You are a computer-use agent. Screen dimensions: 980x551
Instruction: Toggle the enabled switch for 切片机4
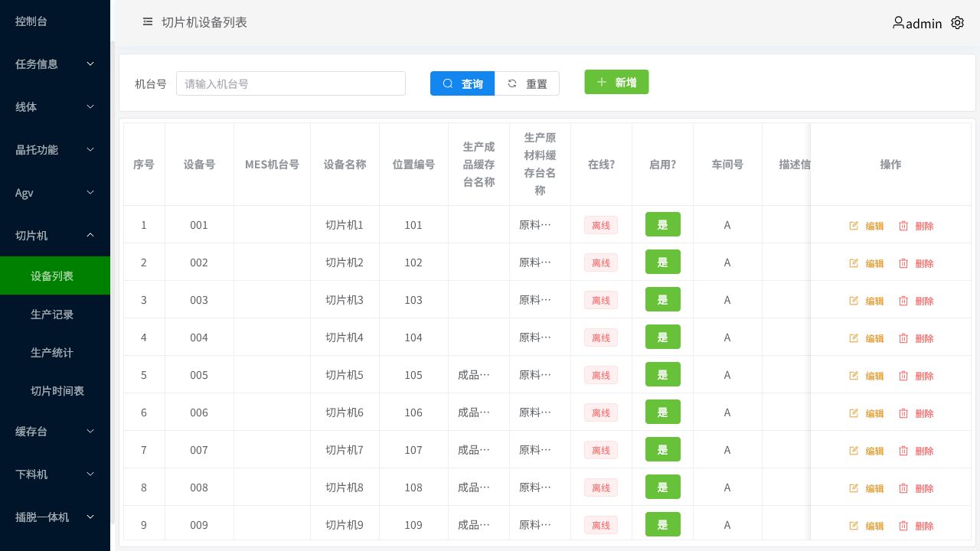pos(663,337)
